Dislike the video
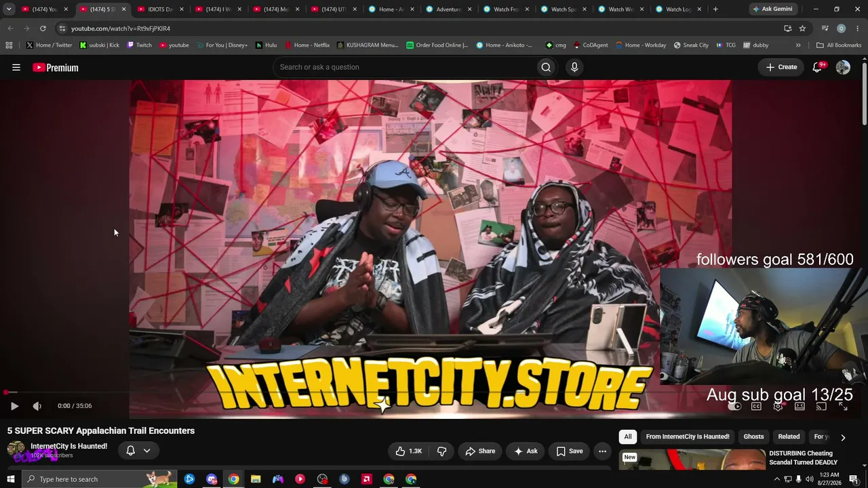Viewport: 868px width, 488px height. pos(441,451)
